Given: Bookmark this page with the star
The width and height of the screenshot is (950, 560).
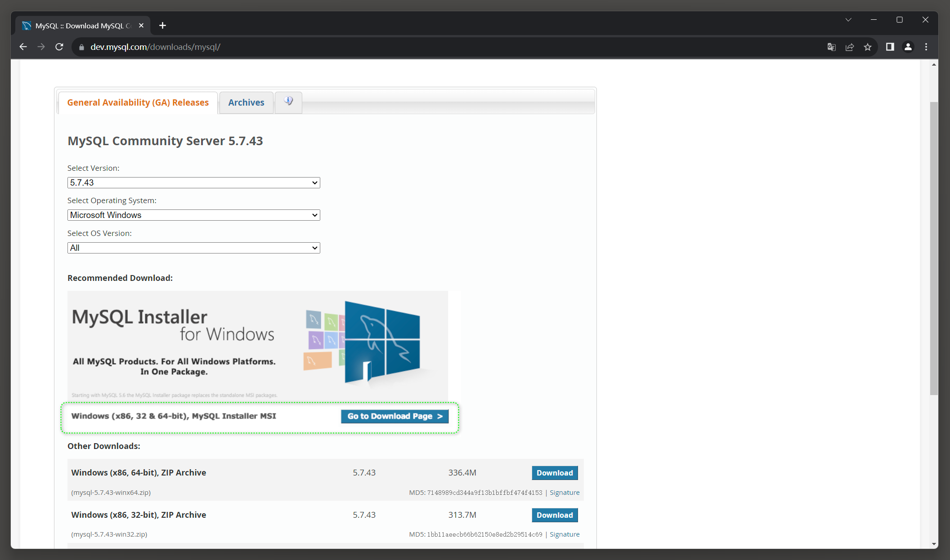Looking at the screenshot, I should coord(868,47).
